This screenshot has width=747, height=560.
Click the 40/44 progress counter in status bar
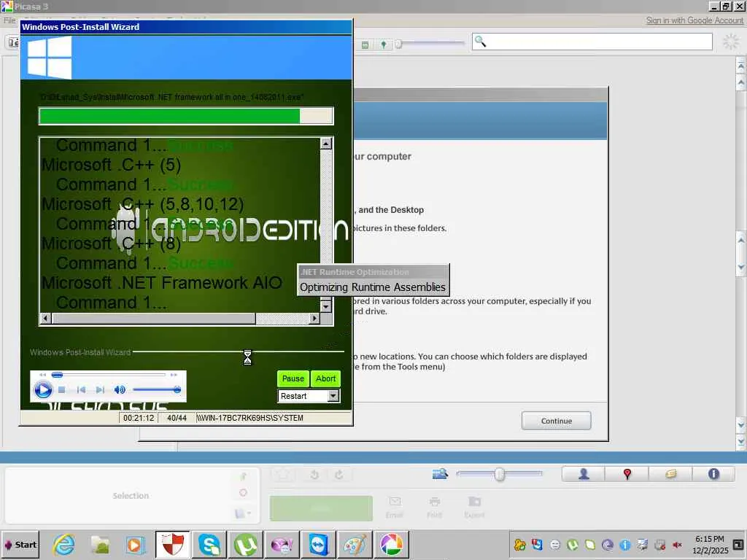pyautogui.click(x=177, y=418)
